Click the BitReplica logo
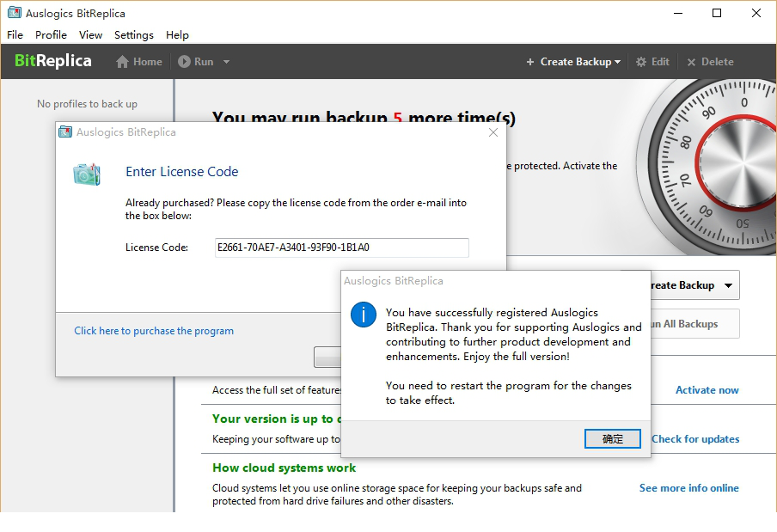The height and width of the screenshot is (532, 777). [53, 61]
